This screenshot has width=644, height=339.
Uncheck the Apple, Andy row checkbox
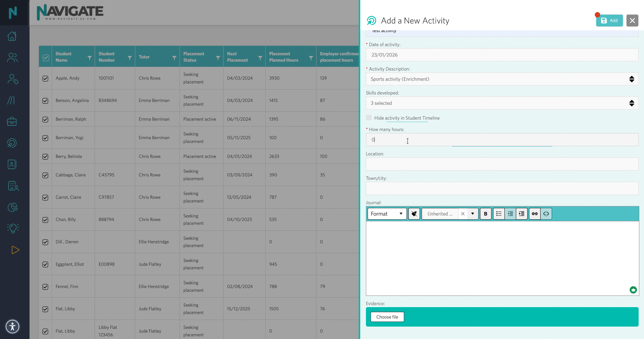[45, 78]
